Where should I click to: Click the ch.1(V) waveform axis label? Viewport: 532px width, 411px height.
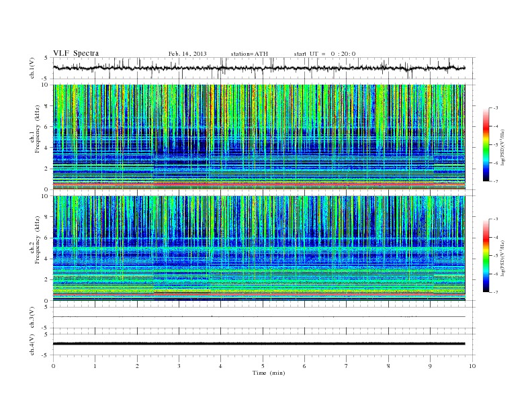coord(32,68)
